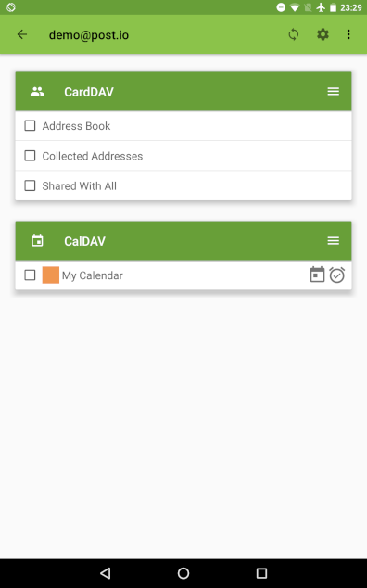
Task: Tap the Android Home navigation button
Action: 183,572
